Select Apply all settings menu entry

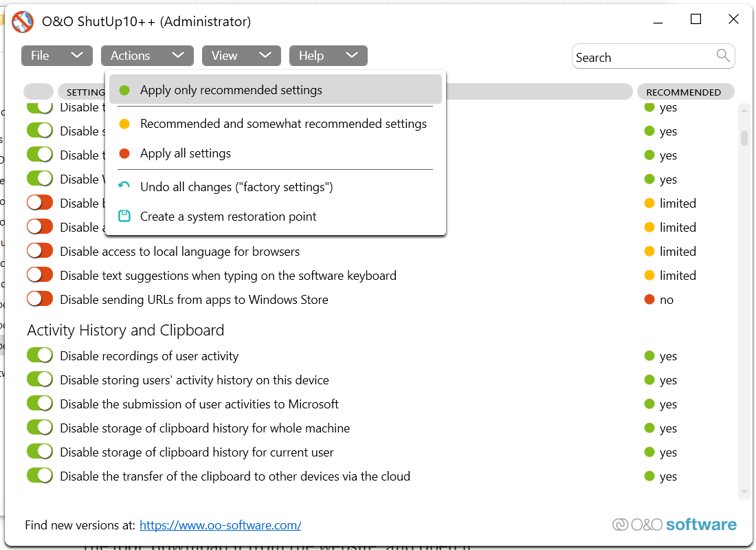186,153
